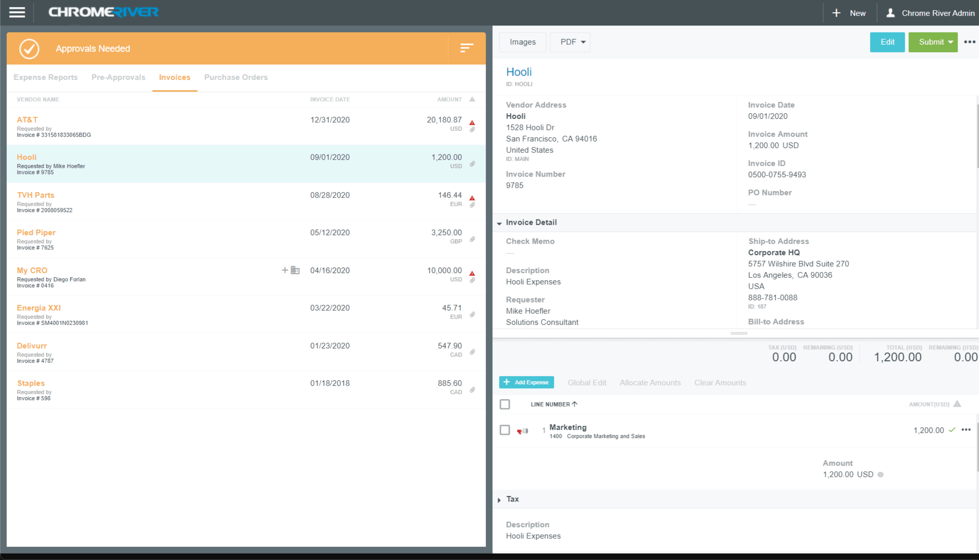Click warning icon in AMOUNT(USD) line header
Screen dimensions: 979x560
[x=957, y=404]
